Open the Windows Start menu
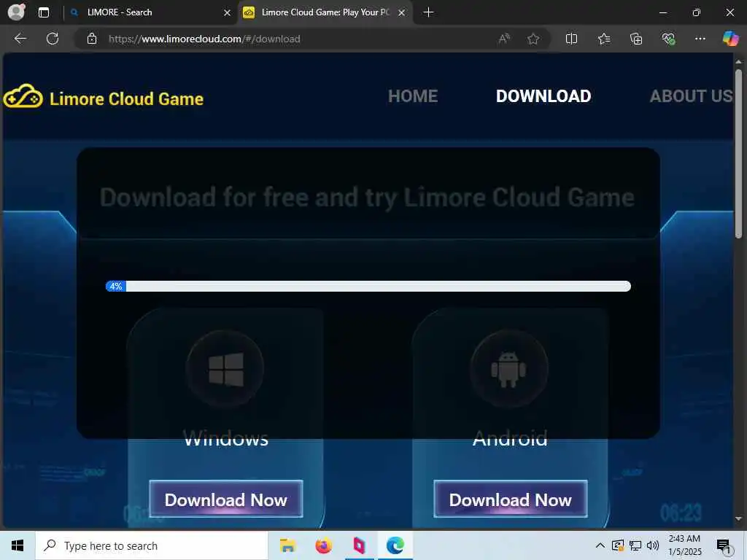This screenshot has height=560, width=747. pyautogui.click(x=18, y=545)
